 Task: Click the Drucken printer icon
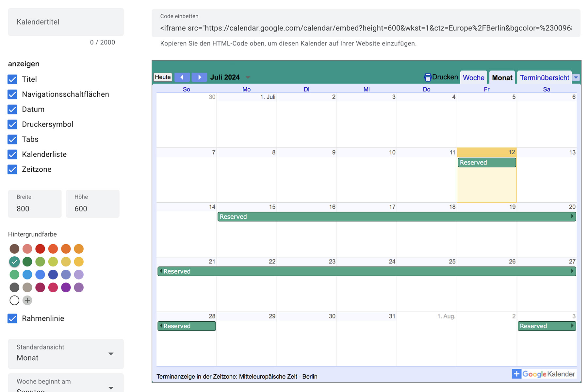(428, 77)
